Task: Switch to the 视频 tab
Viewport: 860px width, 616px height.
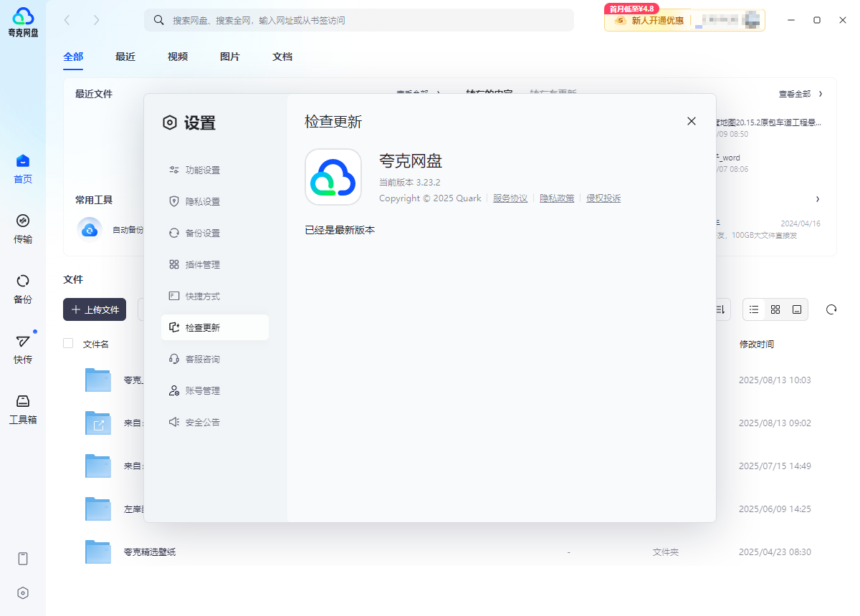Action: point(178,57)
